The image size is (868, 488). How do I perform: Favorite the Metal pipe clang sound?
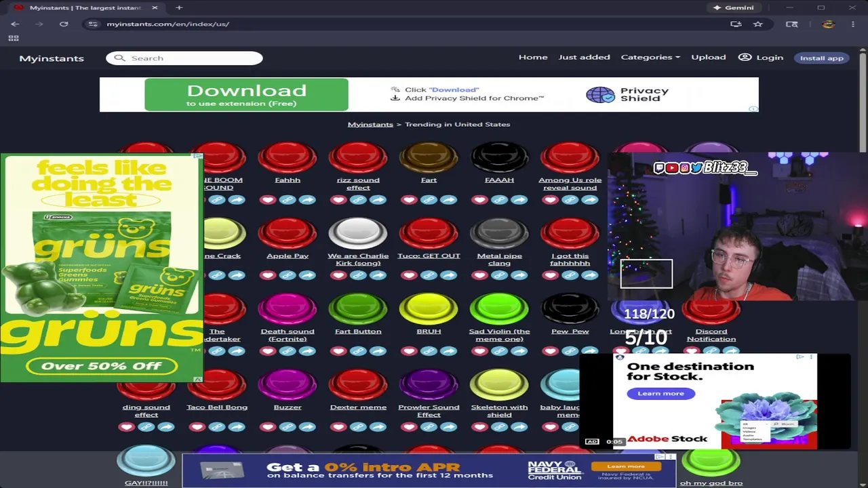point(479,275)
